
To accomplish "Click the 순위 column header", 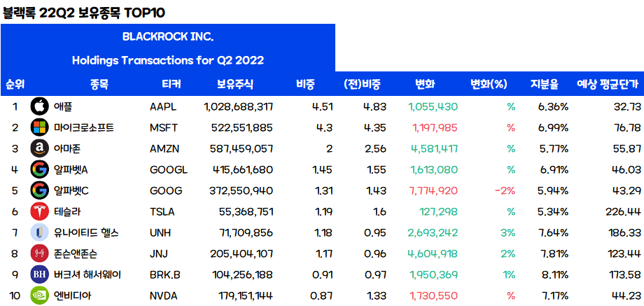I will [x=15, y=85].
